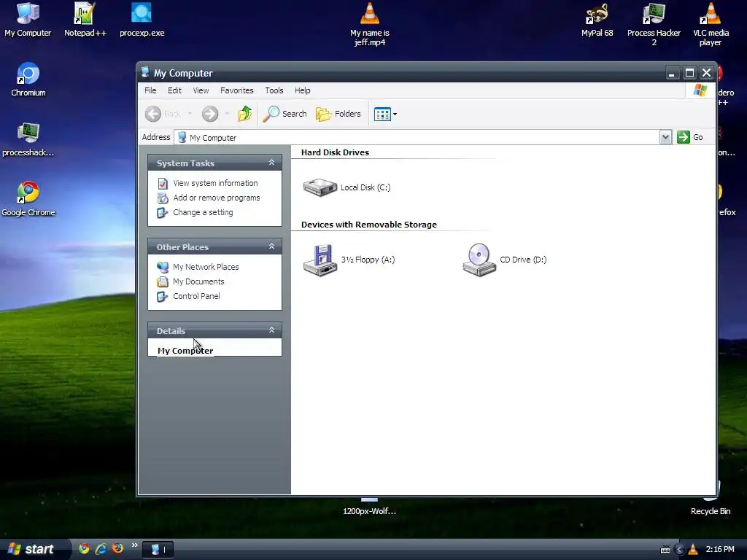Select Notepad++ desktop shortcut

point(85,20)
